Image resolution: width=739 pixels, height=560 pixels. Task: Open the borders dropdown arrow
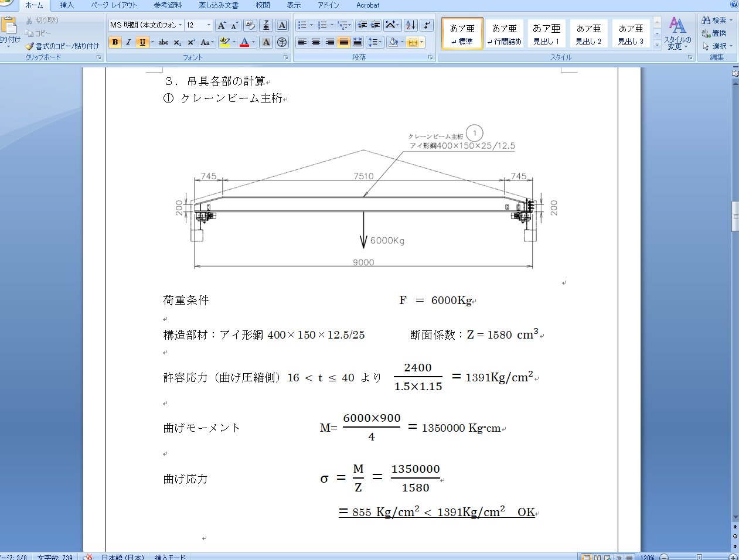422,42
